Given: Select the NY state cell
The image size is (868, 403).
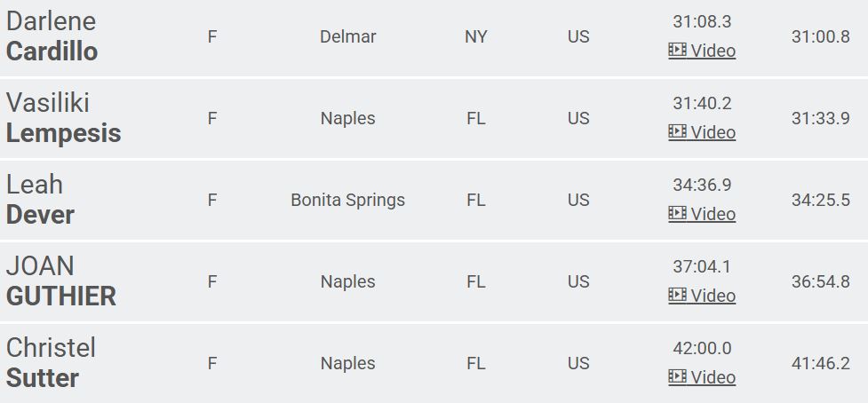Looking at the screenshot, I should click(476, 36).
